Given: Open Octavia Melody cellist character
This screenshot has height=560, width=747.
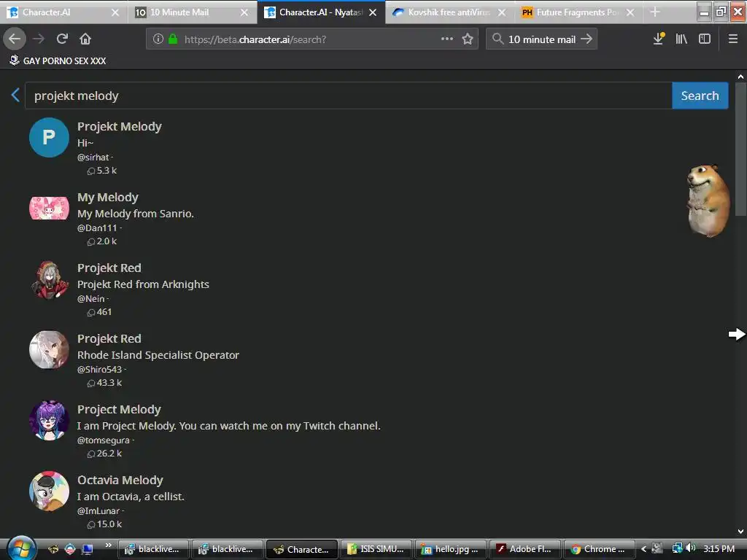Looking at the screenshot, I should coord(120,480).
